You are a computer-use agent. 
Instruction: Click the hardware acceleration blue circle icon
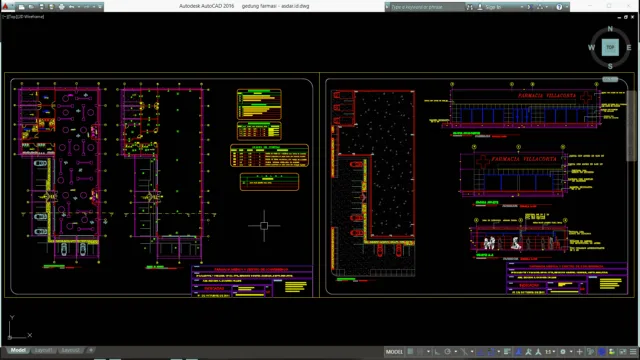(x=601, y=352)
